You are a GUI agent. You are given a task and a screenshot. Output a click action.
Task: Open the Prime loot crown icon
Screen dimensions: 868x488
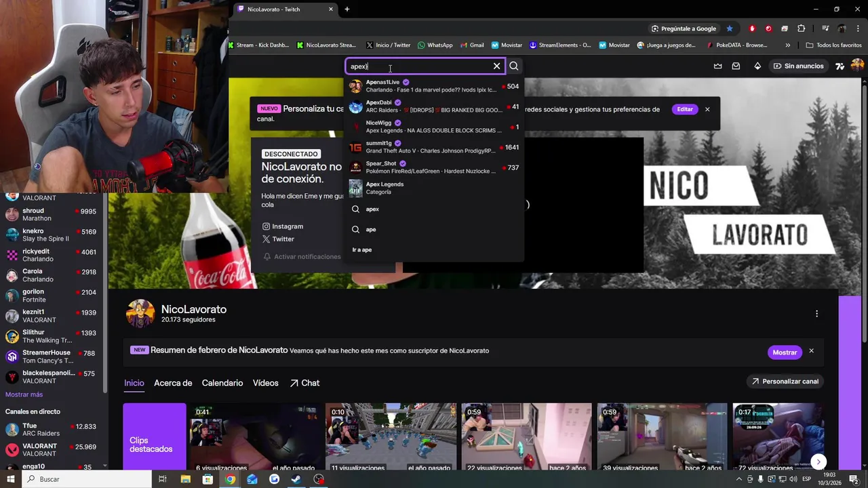click(x=718, y=66)
